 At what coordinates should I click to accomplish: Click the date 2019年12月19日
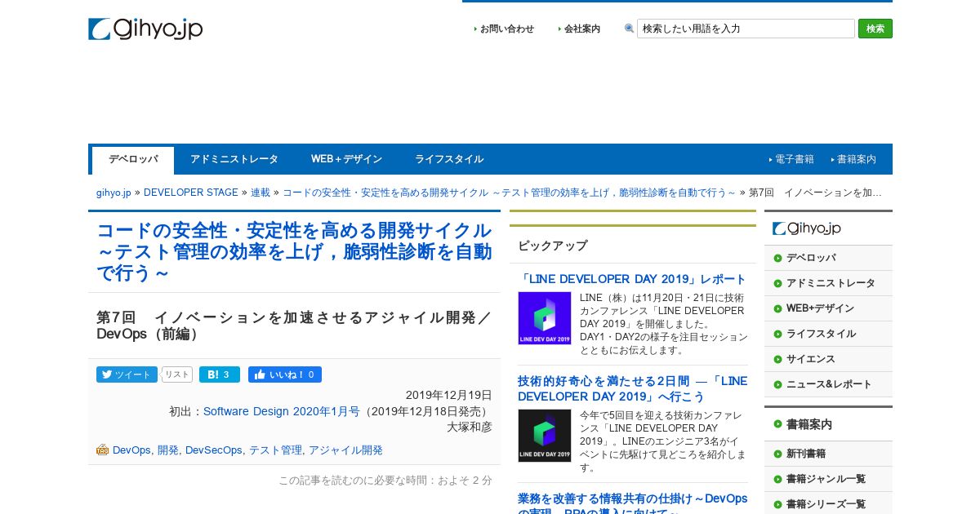pyautogui.click(x=449, y=395)
